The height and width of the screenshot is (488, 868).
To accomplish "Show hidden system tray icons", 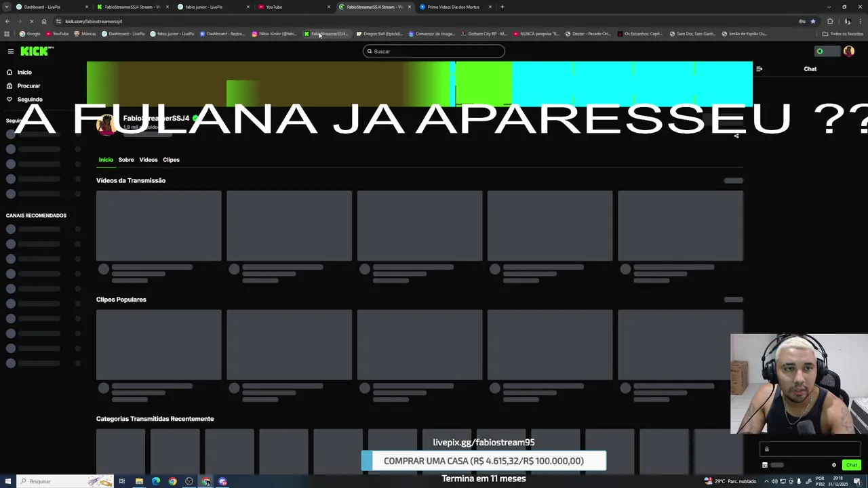I will 766,481.
